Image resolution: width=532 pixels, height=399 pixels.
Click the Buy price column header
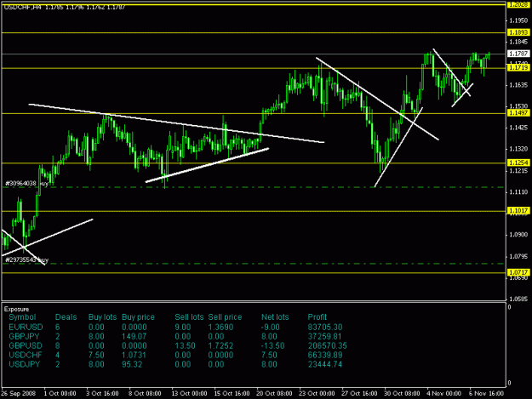(x=138, y=317)
